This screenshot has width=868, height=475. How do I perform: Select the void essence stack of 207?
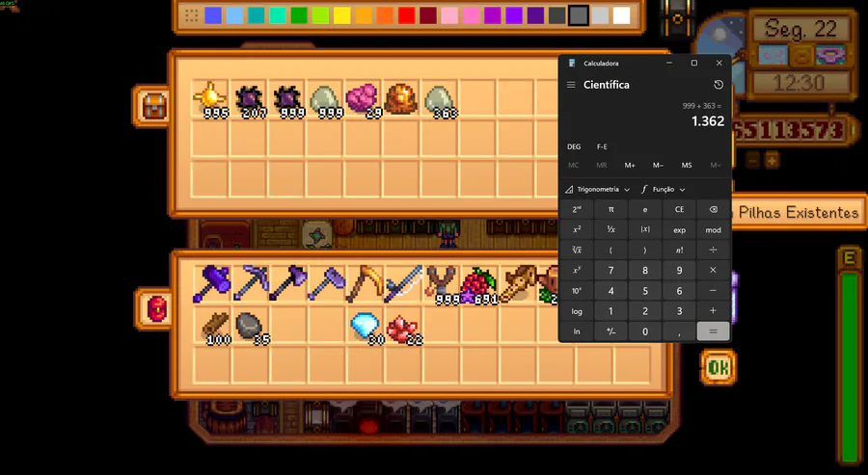[249, 99]
